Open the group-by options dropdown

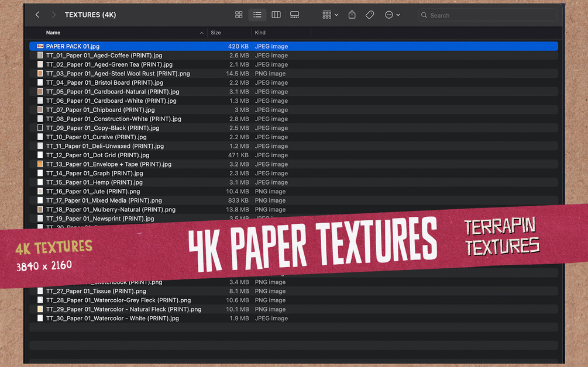point(331,15)
